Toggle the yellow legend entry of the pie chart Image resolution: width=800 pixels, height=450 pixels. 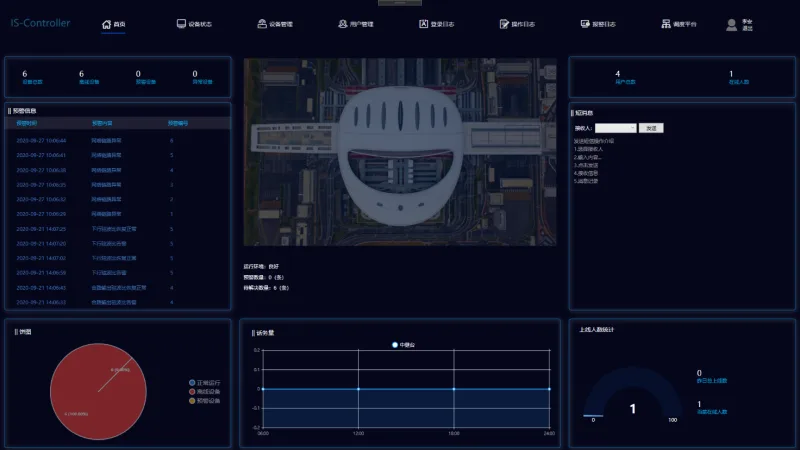point(205,401)
